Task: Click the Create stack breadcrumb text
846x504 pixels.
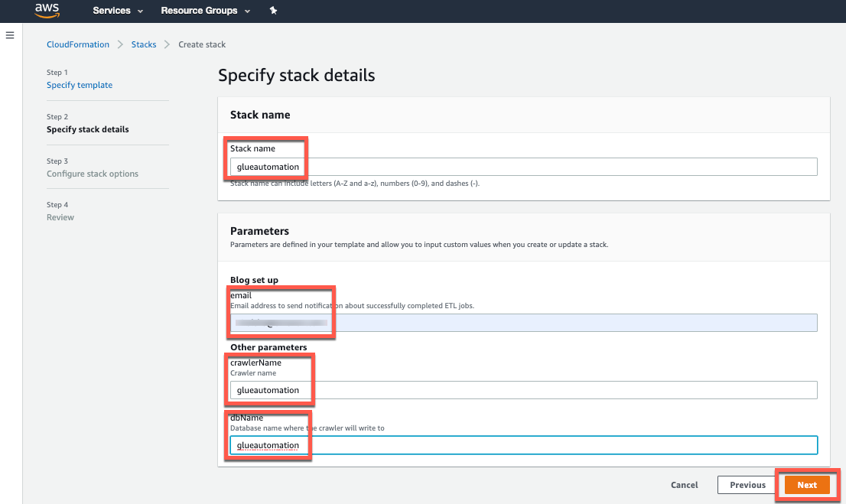Action: coord(202,44)
